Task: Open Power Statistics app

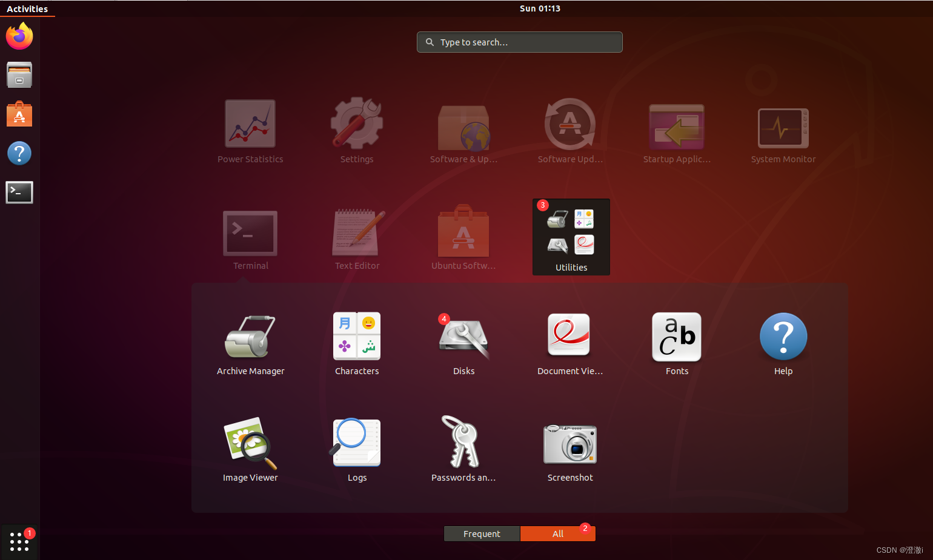Action: point(250,132)
